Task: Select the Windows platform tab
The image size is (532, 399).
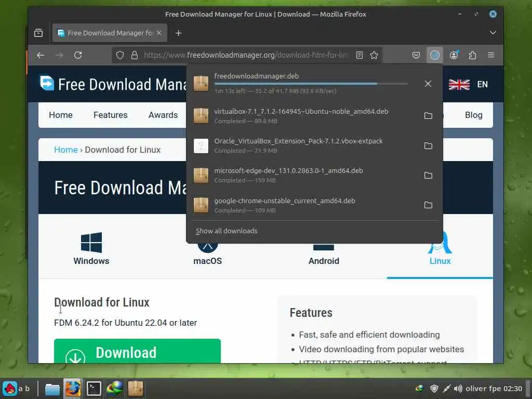Action: [x=91, y=249]
